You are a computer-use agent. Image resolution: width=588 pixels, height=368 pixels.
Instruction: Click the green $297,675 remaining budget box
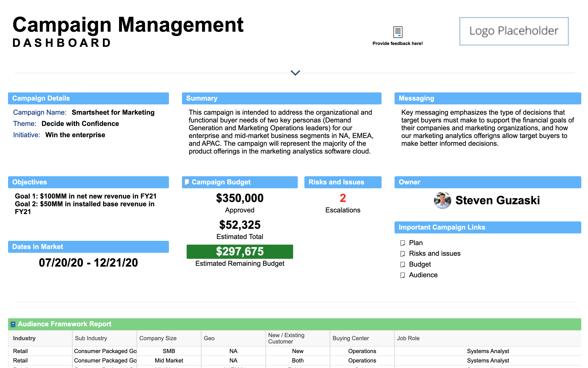point(240,251)
